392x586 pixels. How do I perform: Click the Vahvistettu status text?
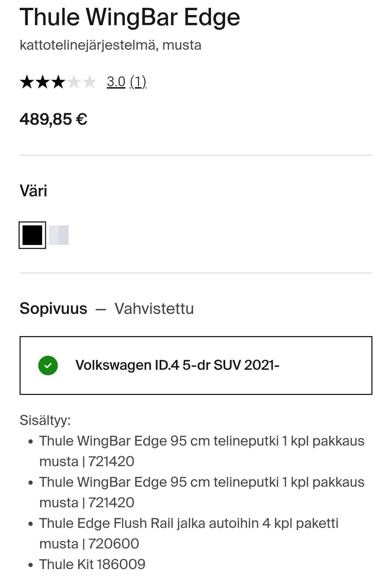point(154,309)
